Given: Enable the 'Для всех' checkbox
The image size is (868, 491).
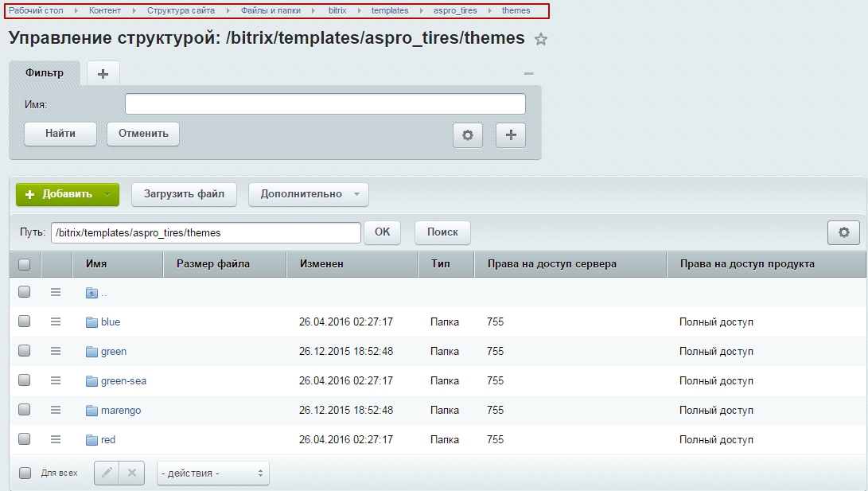Looking at the screenshot, I should click(x=25, y=473).
